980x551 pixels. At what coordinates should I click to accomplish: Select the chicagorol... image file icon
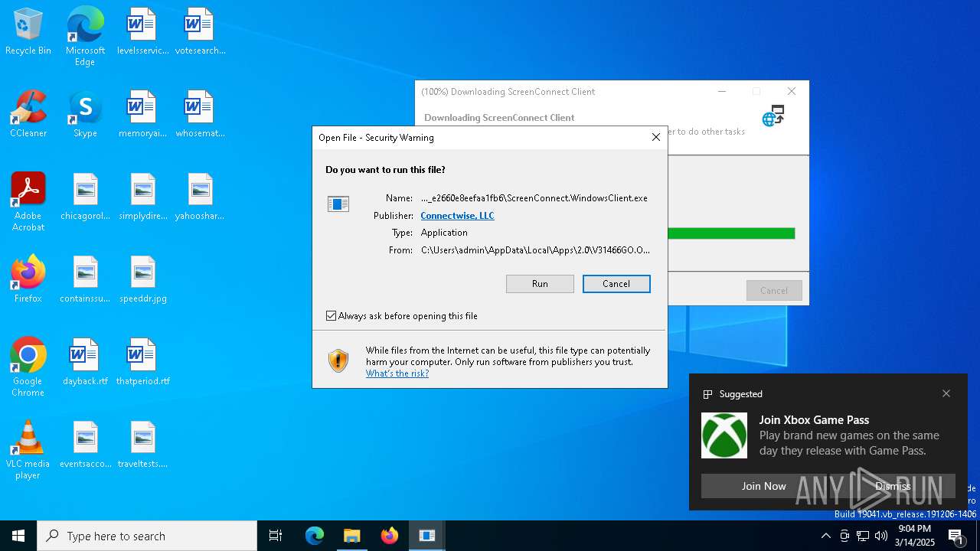[85, 197]
